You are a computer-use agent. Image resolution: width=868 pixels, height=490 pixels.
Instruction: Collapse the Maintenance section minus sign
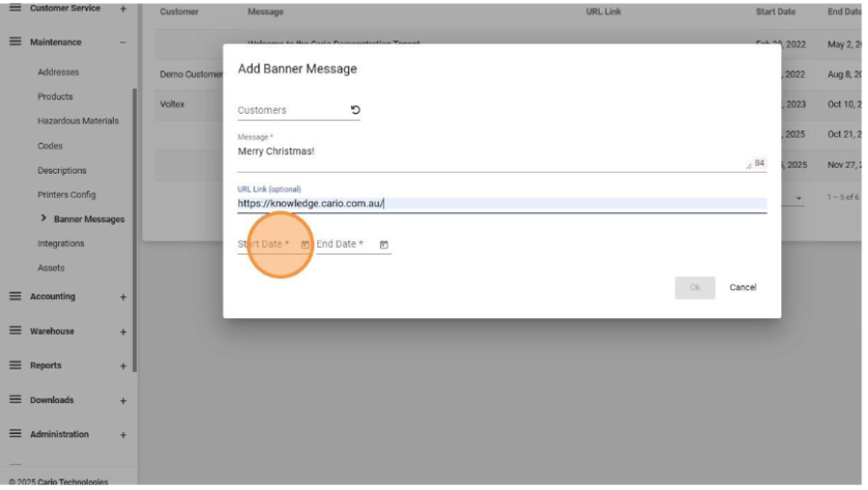[x=122, y=42]
